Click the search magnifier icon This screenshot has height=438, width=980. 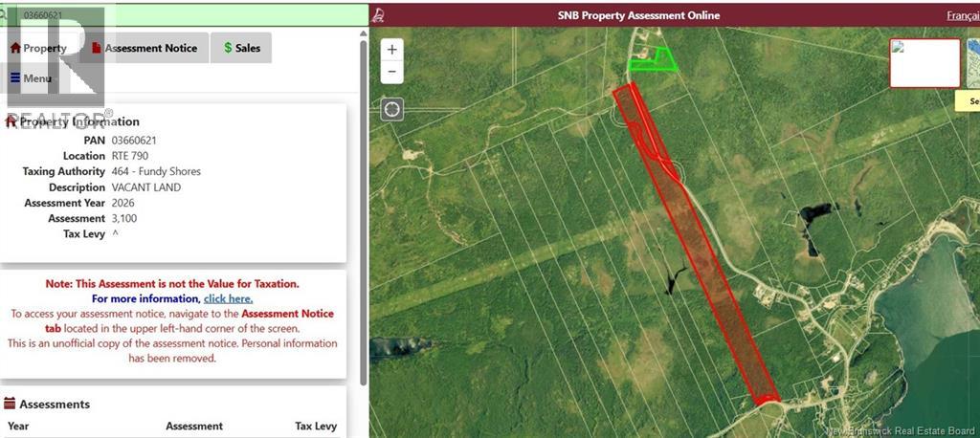click(3, 15)
